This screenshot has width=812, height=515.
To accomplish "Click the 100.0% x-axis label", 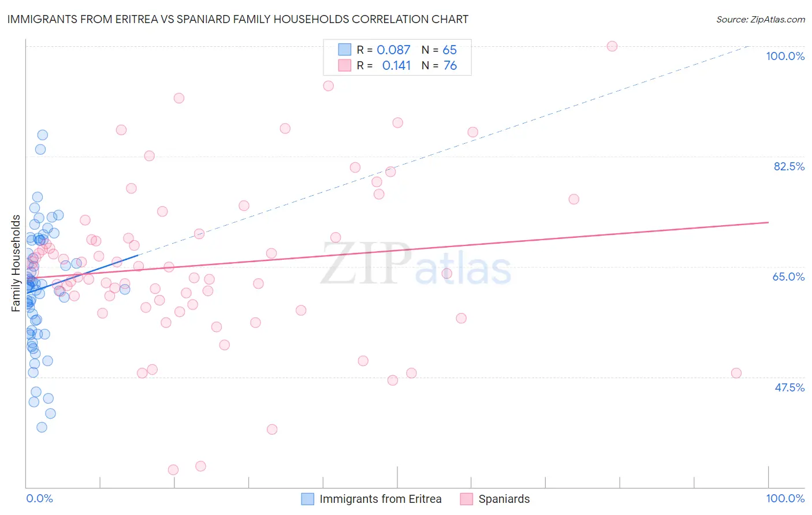I will (x=785, y=498).
